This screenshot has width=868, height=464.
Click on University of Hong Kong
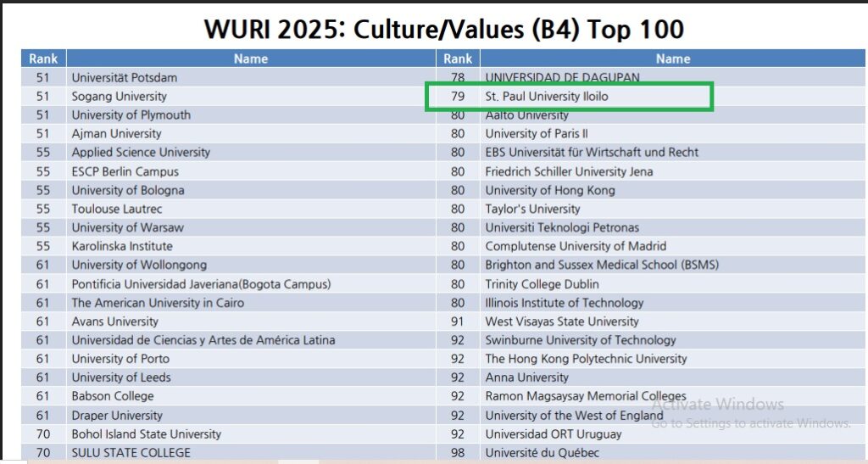[x=550, y=190]
